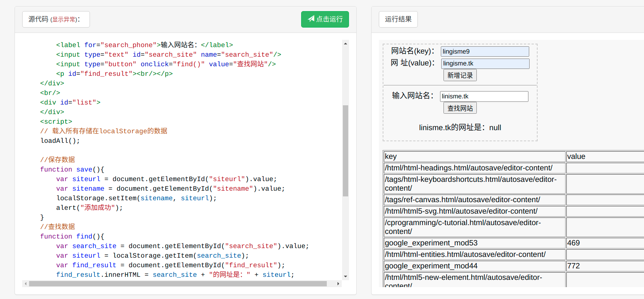Click the 点击运行 green button
Image resolution: width=644 pixels, height=299 pixels.
pyautogui.click(x=325, y=19)
